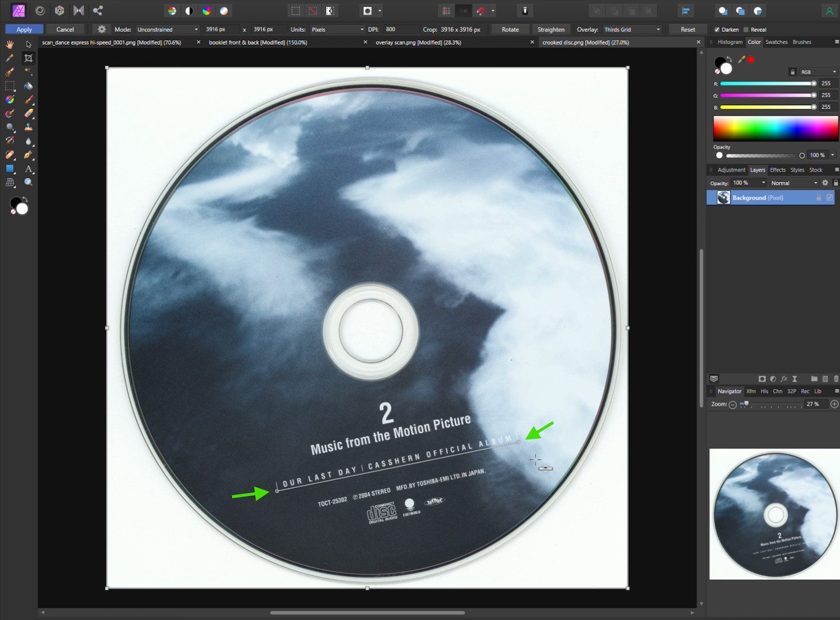The height and width of the screenshot is (620, 840).
Task: Click the Auto White Balance icon
Action: 223,11
